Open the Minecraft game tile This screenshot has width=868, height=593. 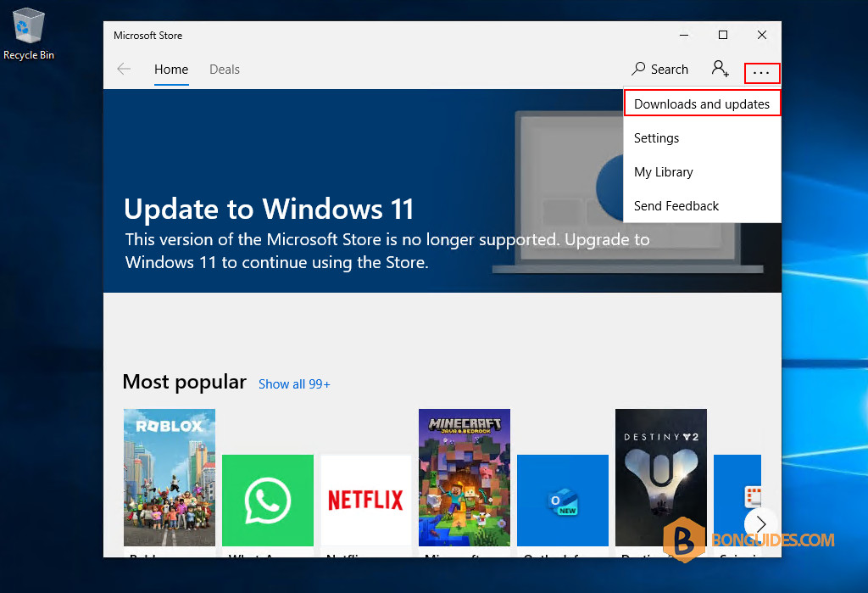click(465, 478)
